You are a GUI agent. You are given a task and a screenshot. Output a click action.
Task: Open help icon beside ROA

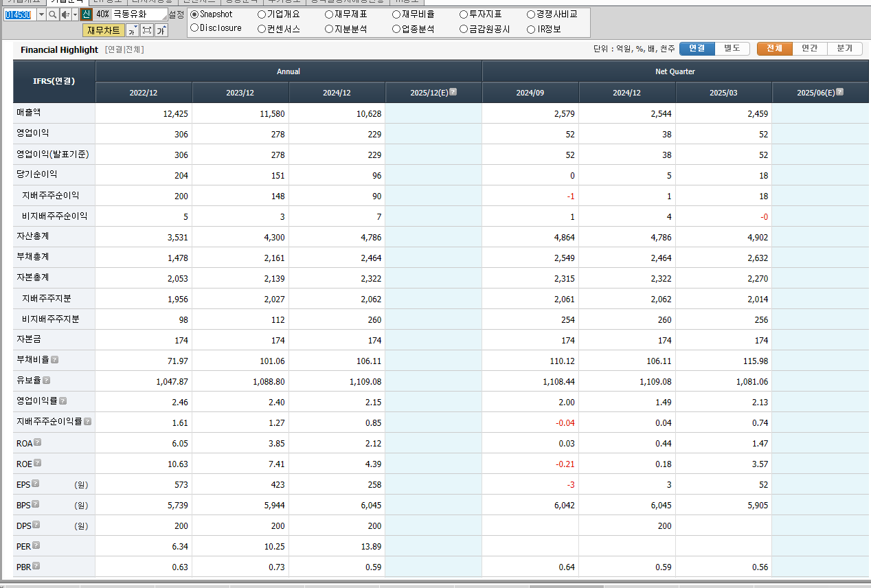click(x=38, y=442)
